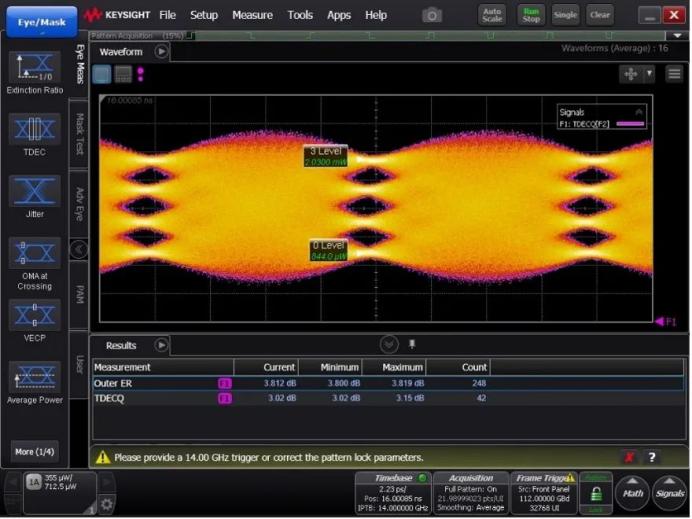
Task: Click the More (1/4) button
Action: tap(35, 451)
